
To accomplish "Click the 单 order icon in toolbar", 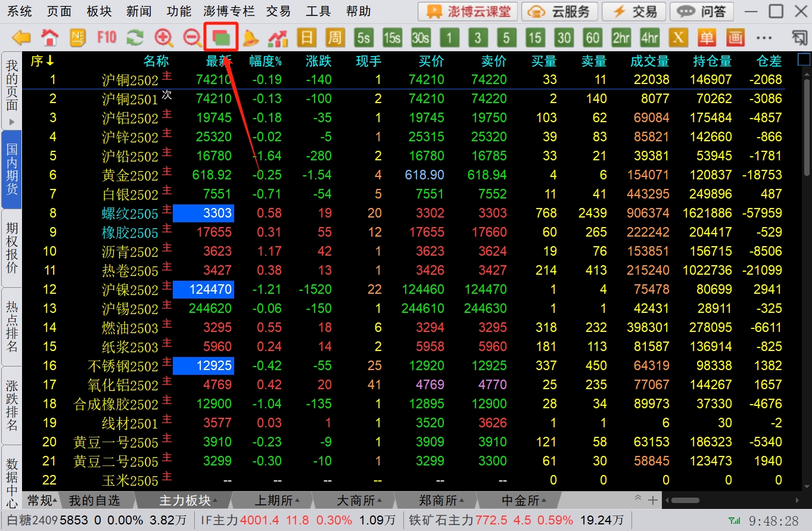I will click(707, 38).
